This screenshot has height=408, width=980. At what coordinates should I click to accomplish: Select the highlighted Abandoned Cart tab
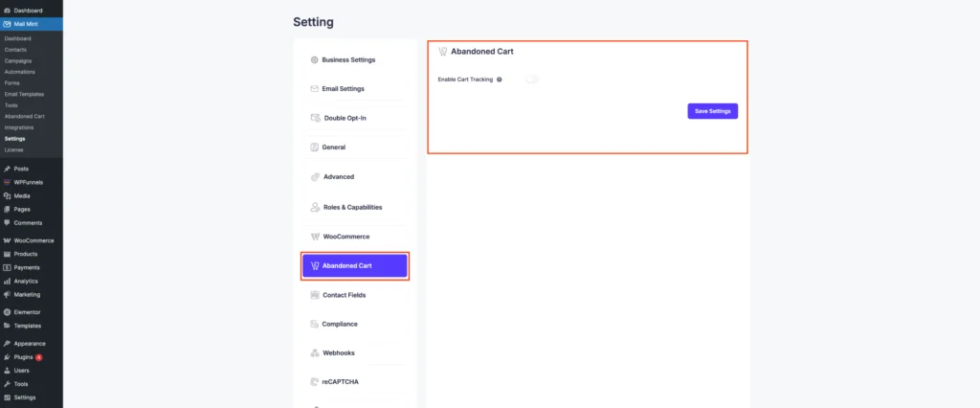(355, 266)
